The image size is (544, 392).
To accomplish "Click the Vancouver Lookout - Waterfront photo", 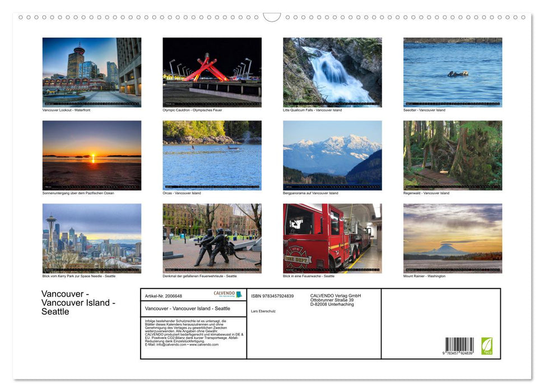I will click(x=91, y=72).
